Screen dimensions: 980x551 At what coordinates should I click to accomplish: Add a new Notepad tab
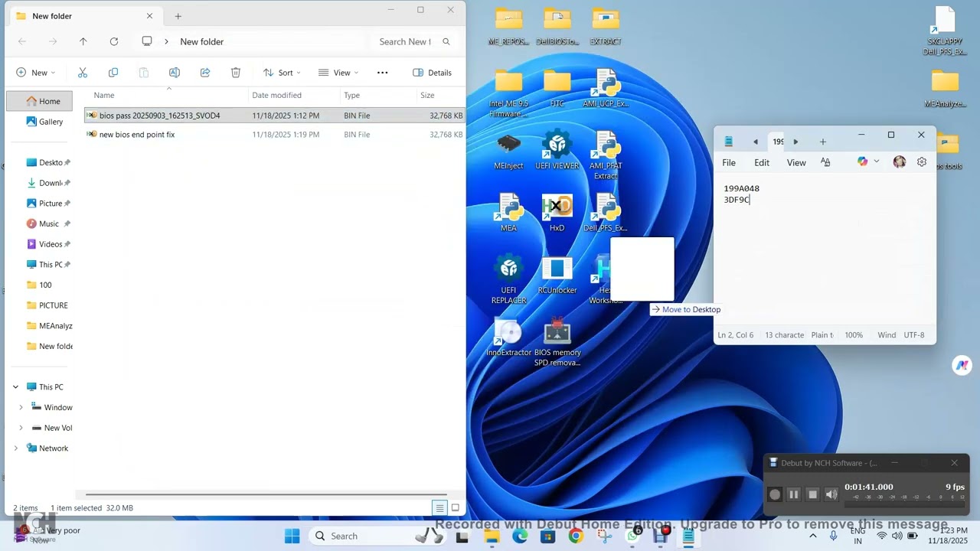click(823, 142)
